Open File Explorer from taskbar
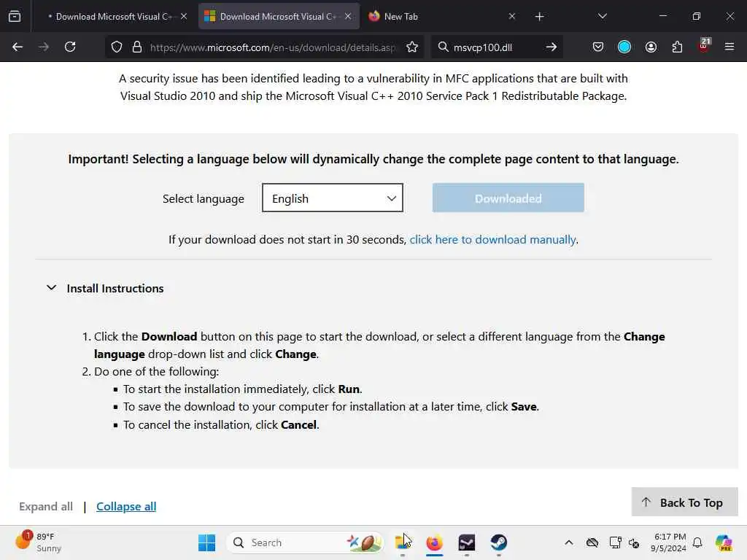The width and height of the screenshot is (747, 560). point(403,542)
